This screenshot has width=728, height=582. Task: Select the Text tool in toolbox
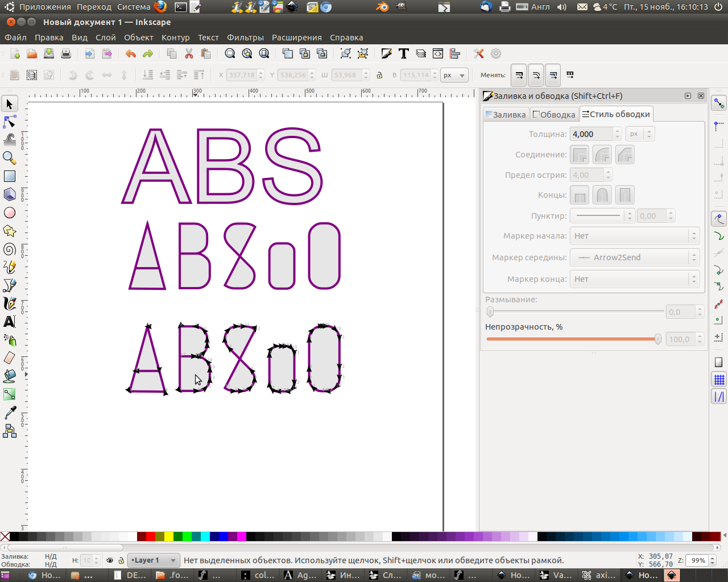pos(10,322)
